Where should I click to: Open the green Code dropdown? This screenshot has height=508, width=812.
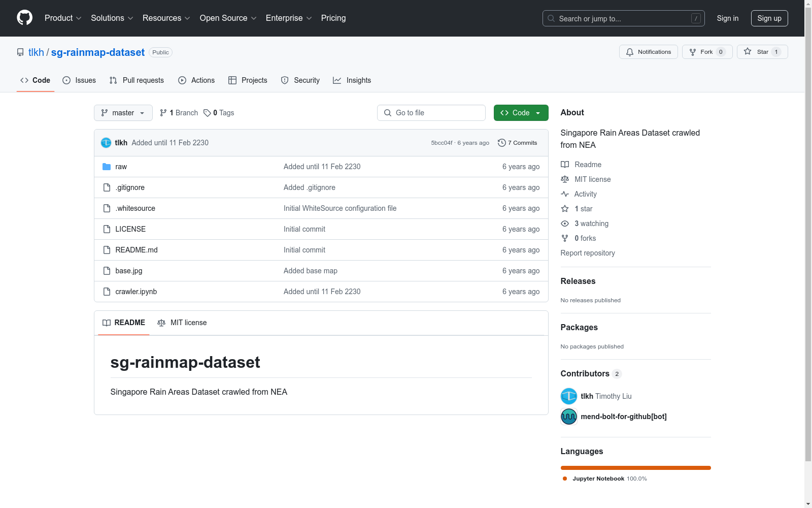[521, 113]
